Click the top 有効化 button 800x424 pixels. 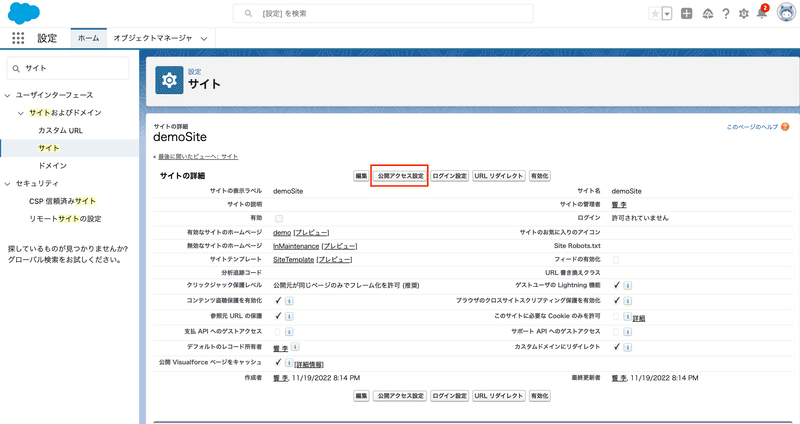click(539, 176)
